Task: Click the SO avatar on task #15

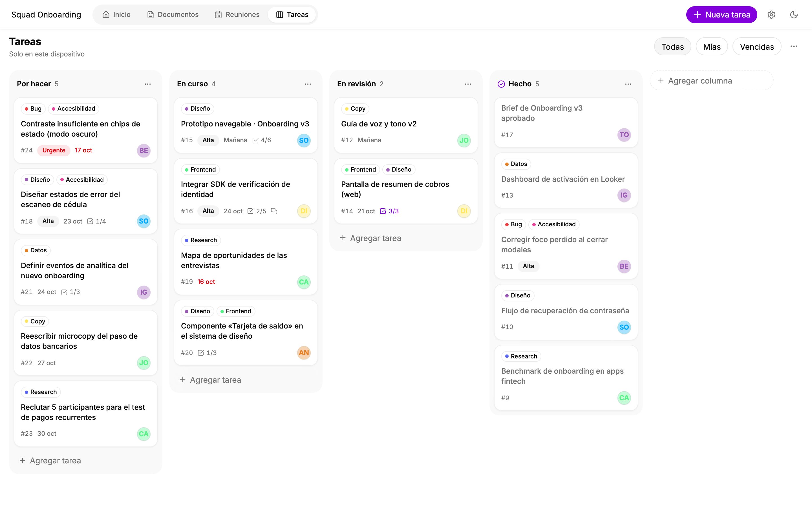Action: (x=304, y=141)
